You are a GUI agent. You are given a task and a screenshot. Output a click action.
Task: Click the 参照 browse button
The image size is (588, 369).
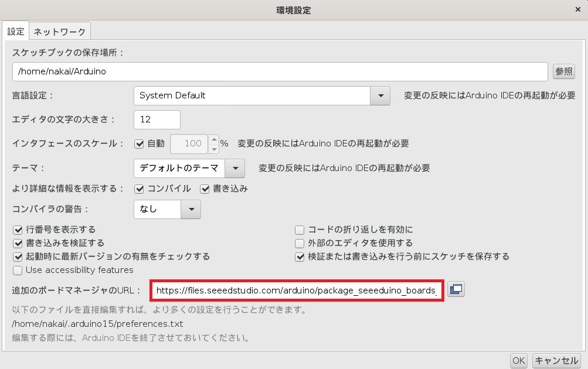[x=563, y=71]
